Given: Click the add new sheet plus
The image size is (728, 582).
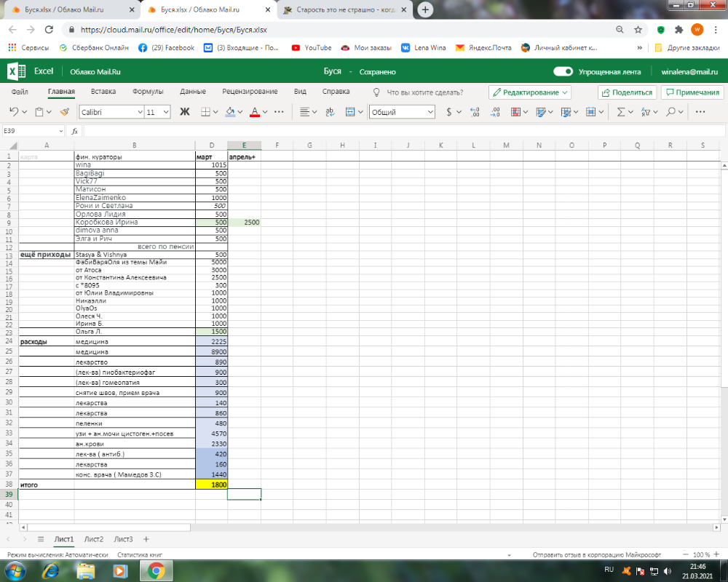Looking at the screenshot, I should (146, 539).
